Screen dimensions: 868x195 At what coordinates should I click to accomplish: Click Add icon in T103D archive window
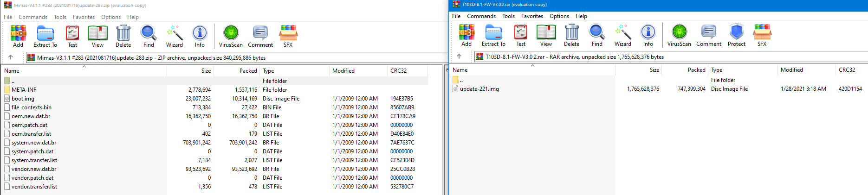pyautogui.click(x=466, y=35)
